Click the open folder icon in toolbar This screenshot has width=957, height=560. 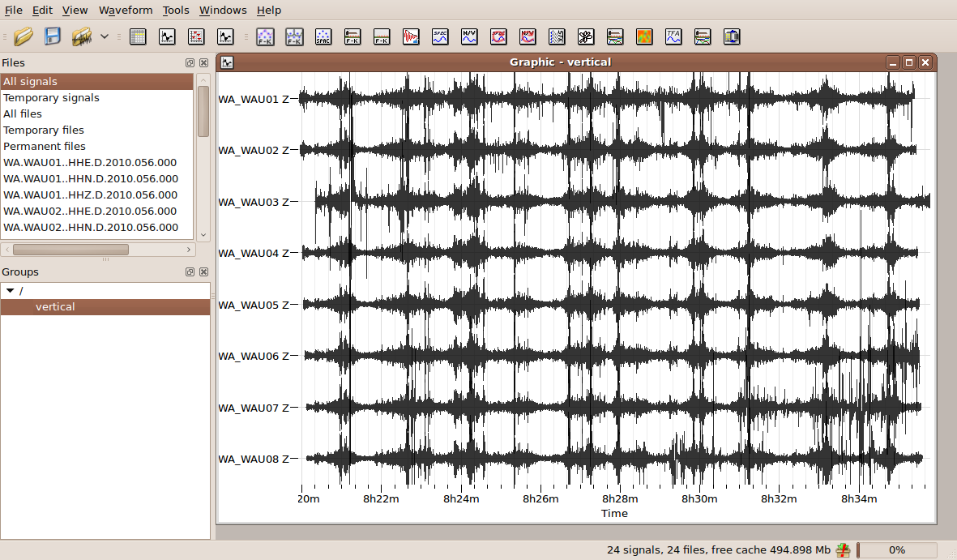[23, 36]
